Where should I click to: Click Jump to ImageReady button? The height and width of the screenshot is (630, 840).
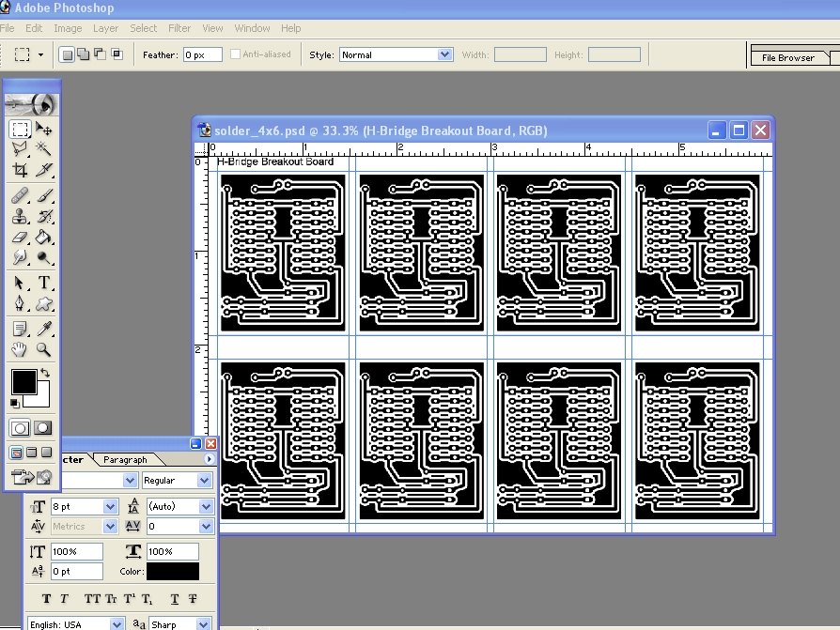coord(32,476)
